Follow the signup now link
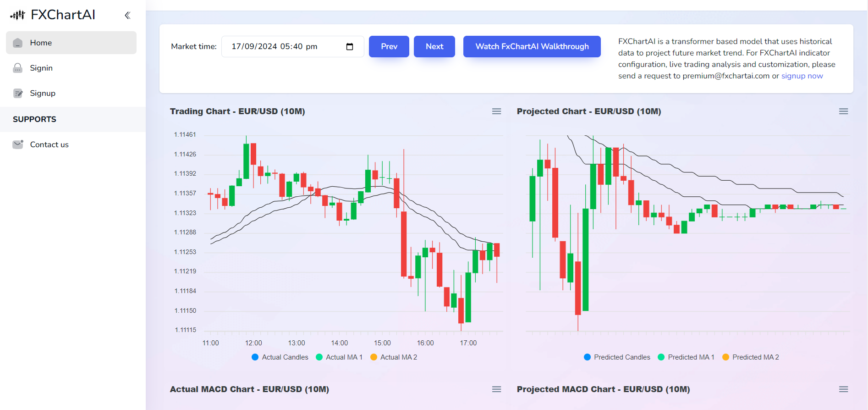868x410 pixels. coord(802,76)
